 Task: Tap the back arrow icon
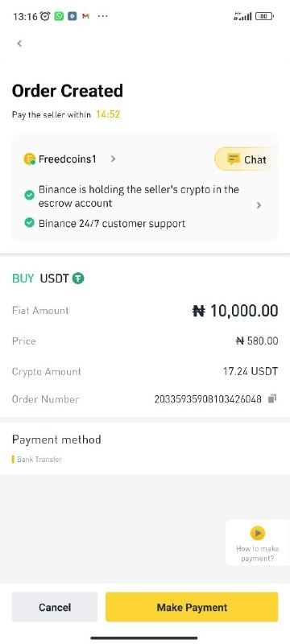point(19,43)
